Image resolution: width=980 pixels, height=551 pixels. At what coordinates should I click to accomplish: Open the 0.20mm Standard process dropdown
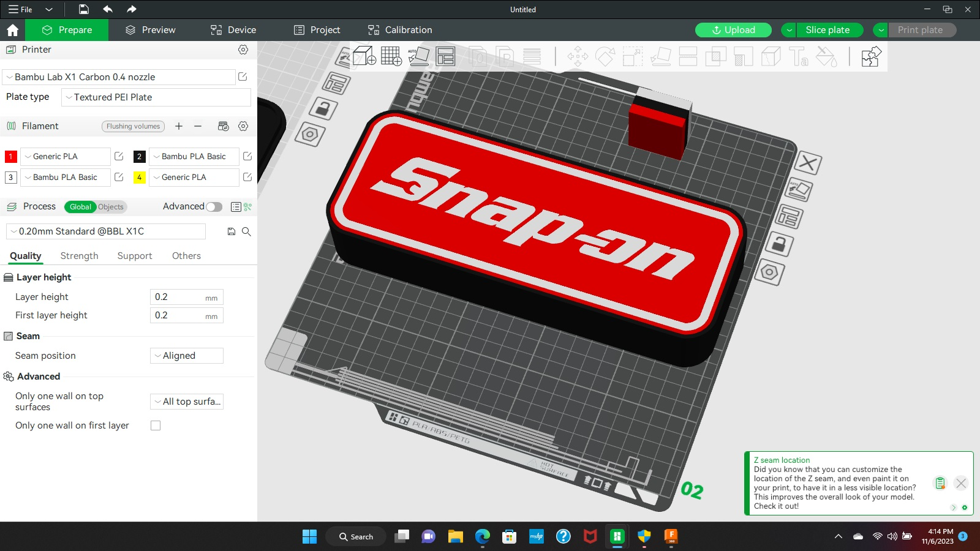106,231
